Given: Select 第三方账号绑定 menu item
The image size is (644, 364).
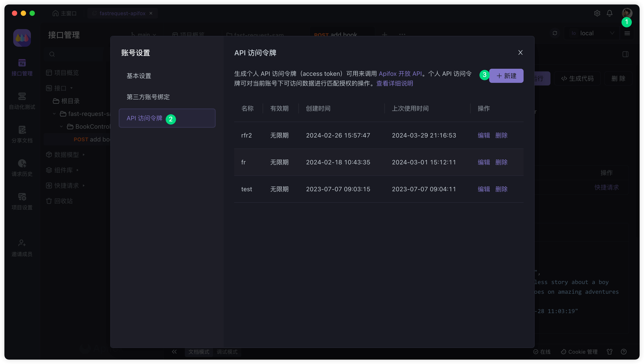Looking at the screenshot, I should pos(148,97).
